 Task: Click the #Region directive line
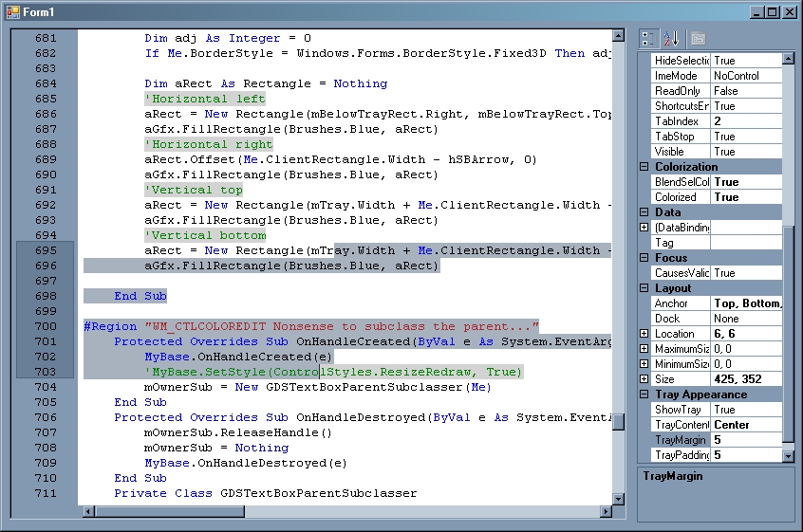[311, 326]
